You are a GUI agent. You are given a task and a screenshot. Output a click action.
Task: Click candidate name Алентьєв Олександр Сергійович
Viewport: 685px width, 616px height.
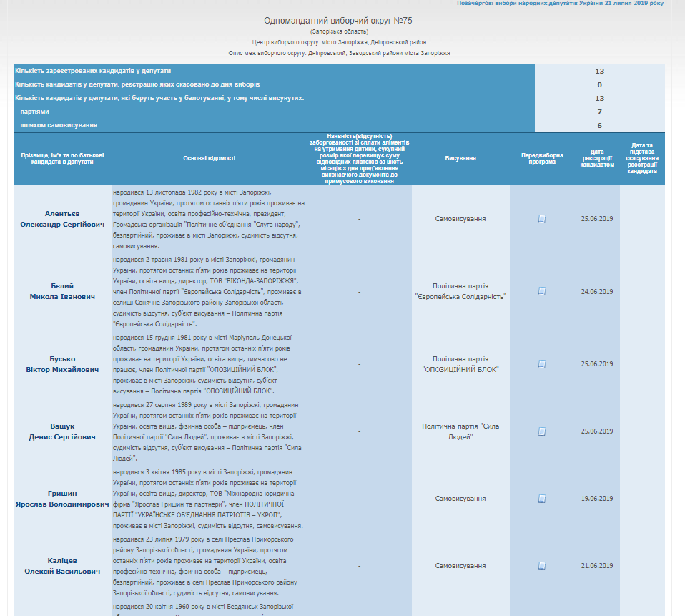point(62,219)
